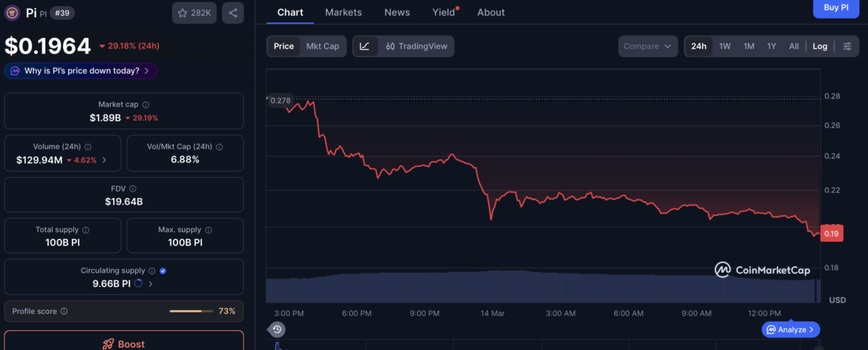Click the #39 rank badge
The width and height of the screenshot is (868, 350).
click(x=62, y=13)
